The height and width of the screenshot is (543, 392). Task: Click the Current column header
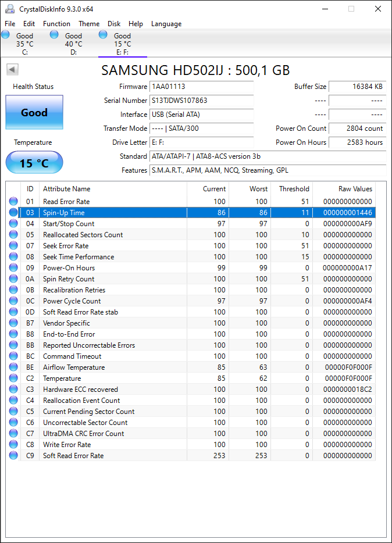click(208, 189)
